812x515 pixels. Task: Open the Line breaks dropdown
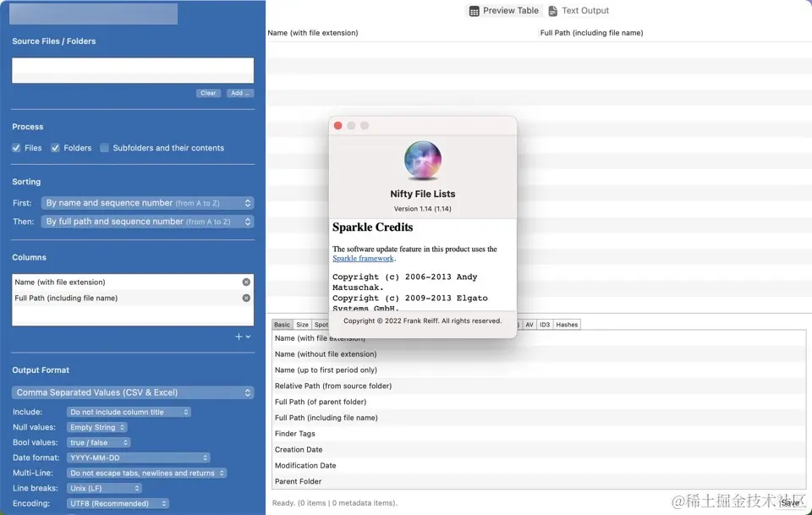tap(104, 488)
